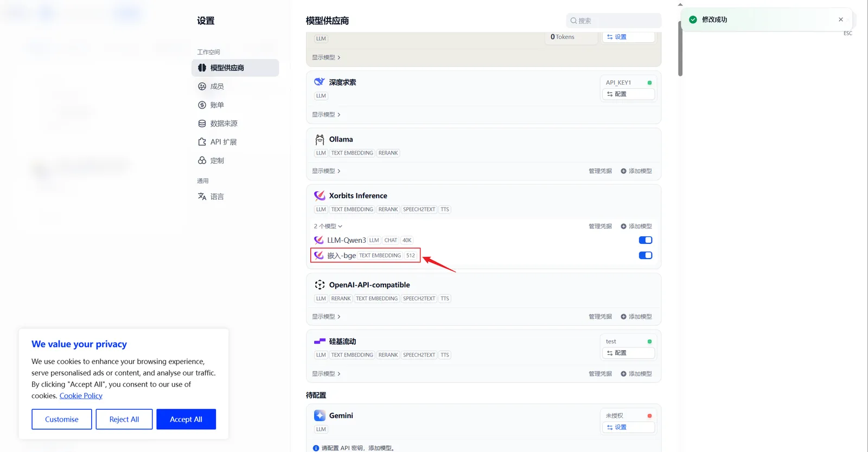Click the green success check icon
Viewport: 868px width, 452px height.
tap(693, 20)
